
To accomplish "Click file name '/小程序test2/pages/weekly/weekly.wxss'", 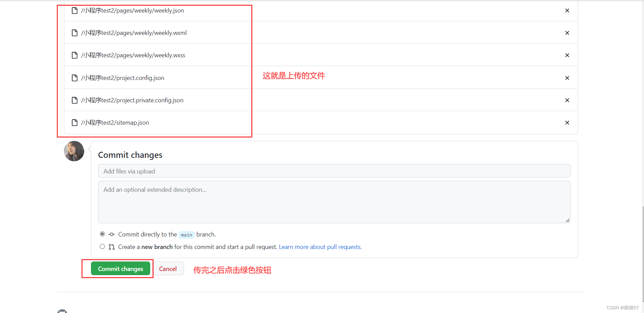I will click(x=133, y=55).
